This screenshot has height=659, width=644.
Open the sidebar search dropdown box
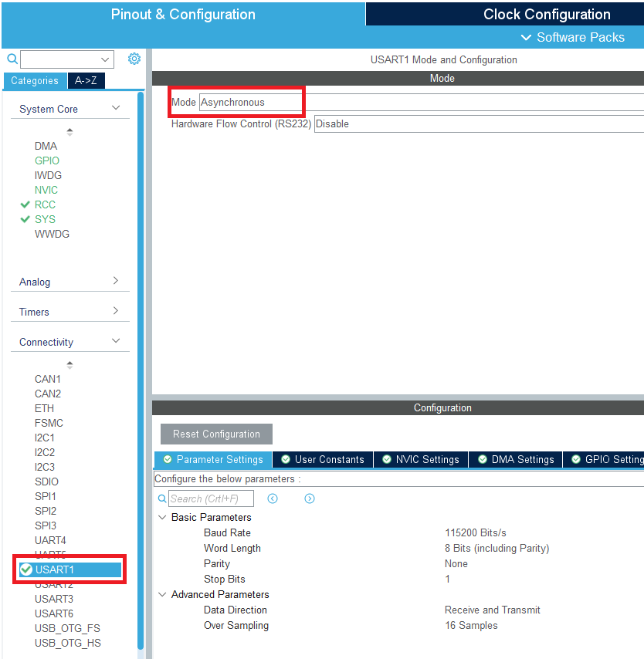pos(67,59)
